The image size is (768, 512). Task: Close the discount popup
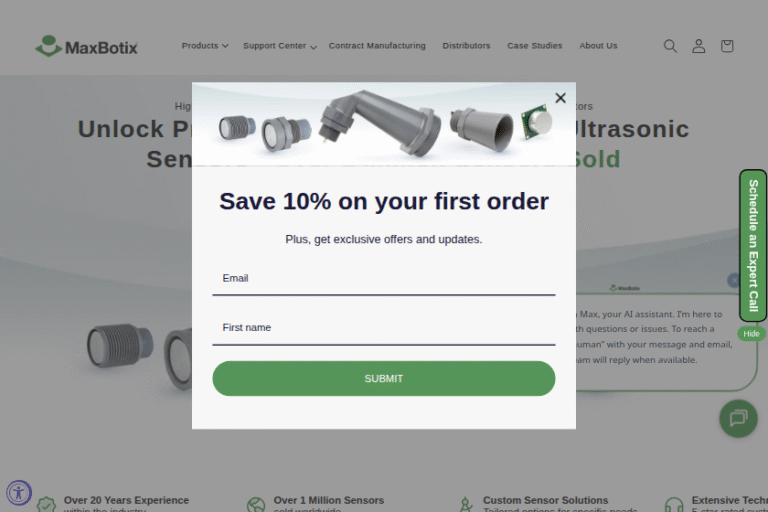click(560, 98)
